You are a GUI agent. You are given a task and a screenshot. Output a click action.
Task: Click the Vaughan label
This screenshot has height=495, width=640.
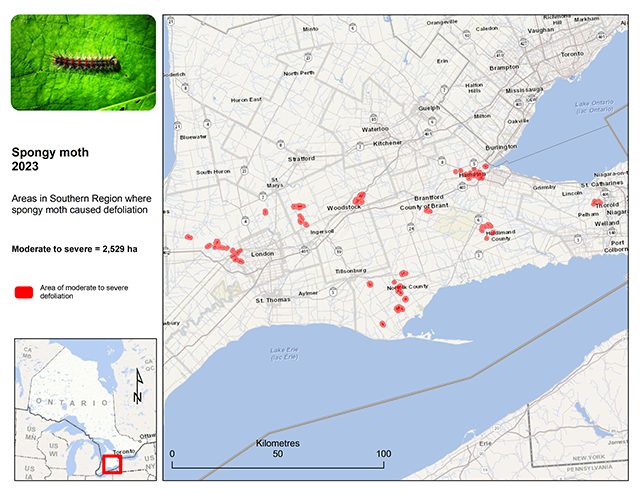pos(541,30)
